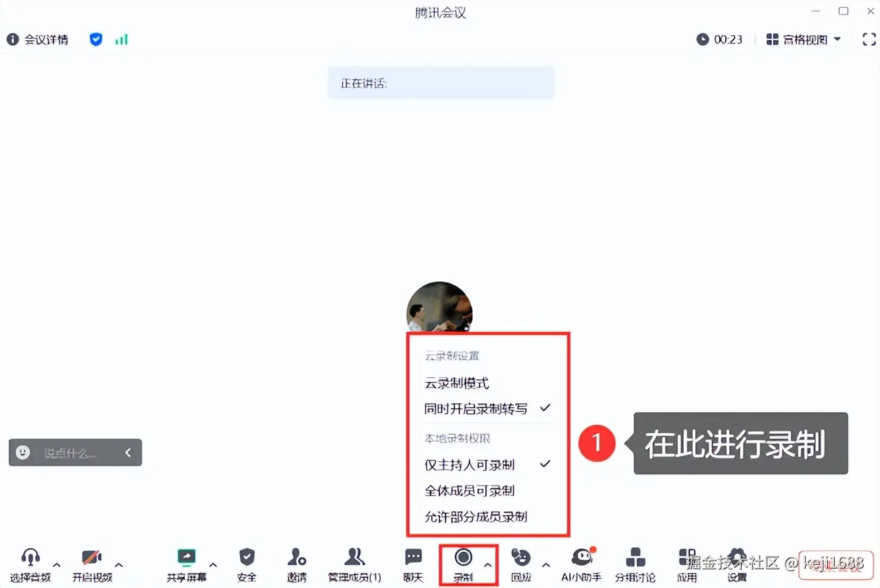
Task: Collapse the record options arrow beside 录制
Action: point(488,565)
